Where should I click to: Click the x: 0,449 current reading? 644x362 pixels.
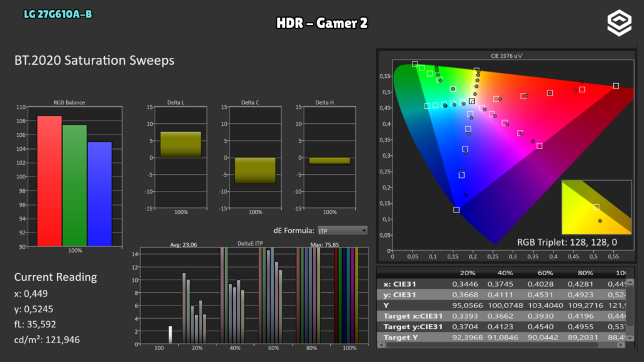[x=31, y=294]
